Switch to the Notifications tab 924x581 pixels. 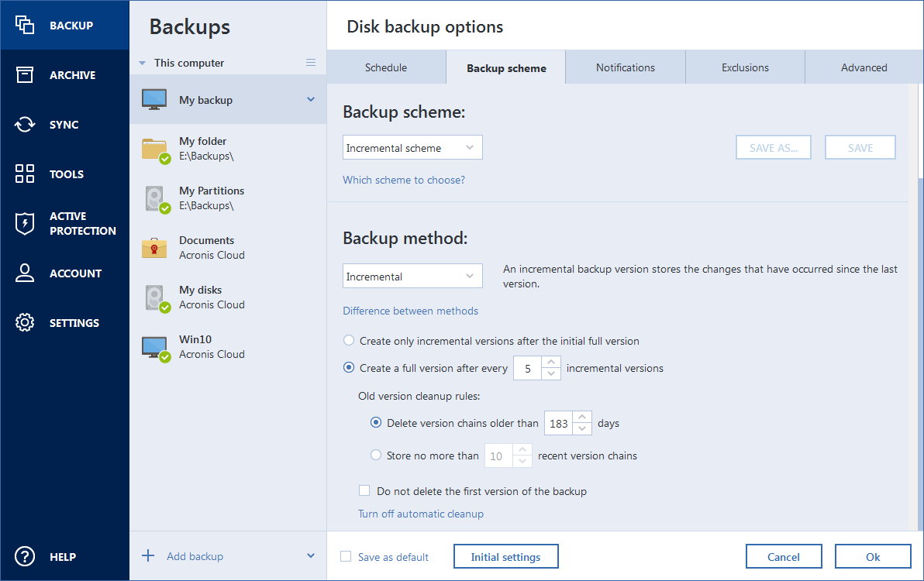[625, 67]
